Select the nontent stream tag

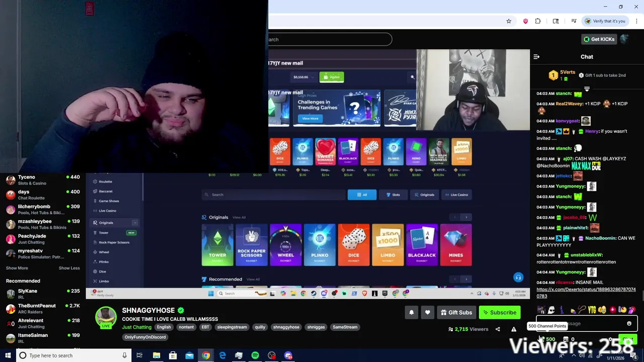coord(186,327)
